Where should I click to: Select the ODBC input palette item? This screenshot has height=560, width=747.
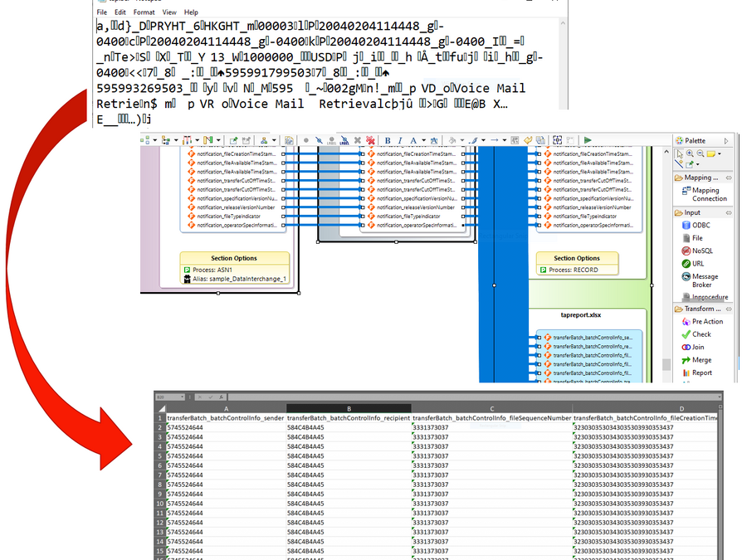tap(700, 225)
